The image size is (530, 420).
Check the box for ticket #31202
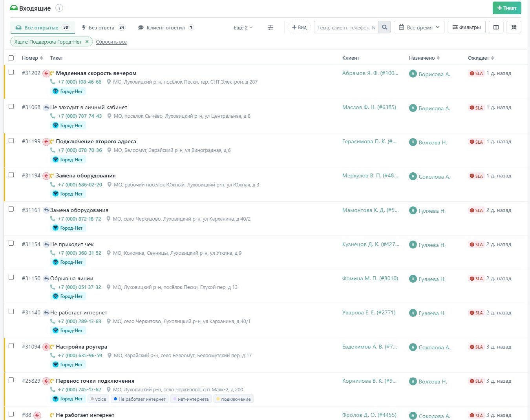click(x=11, y=72)
